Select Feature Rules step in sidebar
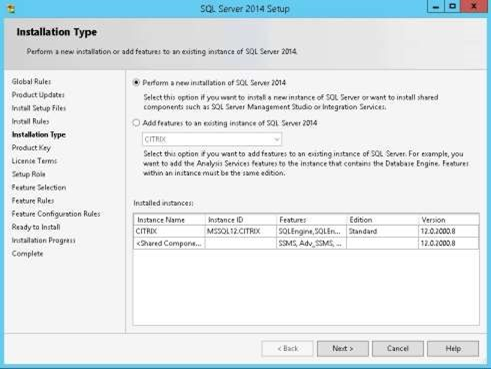The height and width of the screenshot is (369, 491). (x=33, y=201)
